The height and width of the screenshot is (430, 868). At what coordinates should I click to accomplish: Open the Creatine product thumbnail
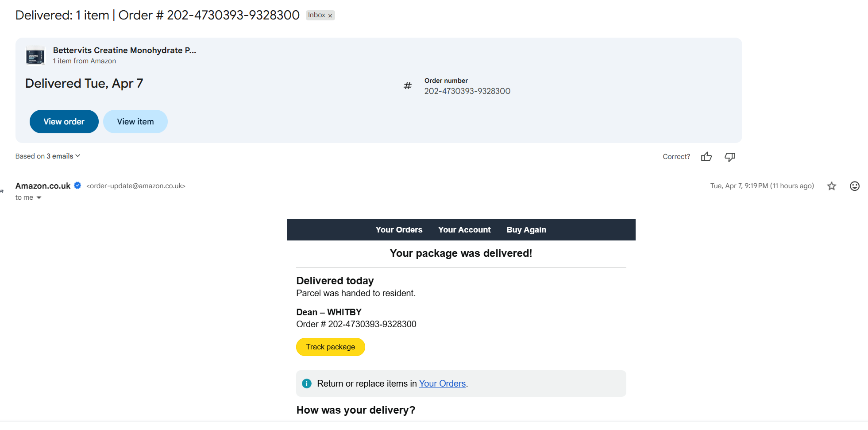point(35,56)
